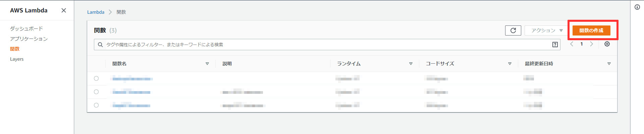Follow the Lambda breadcrumb link
The image size is (644, 134).
(96, 12)
